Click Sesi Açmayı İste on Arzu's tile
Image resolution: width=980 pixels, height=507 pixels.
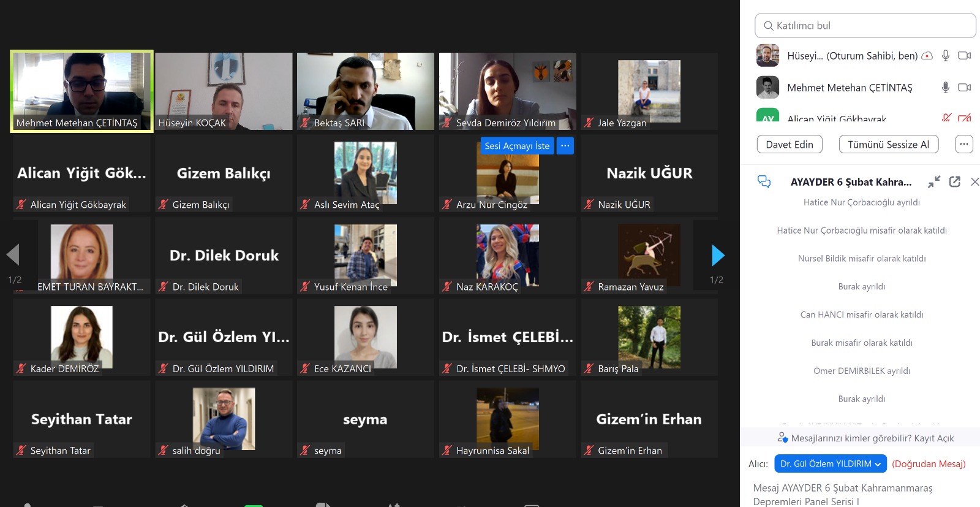pos(517,146)
